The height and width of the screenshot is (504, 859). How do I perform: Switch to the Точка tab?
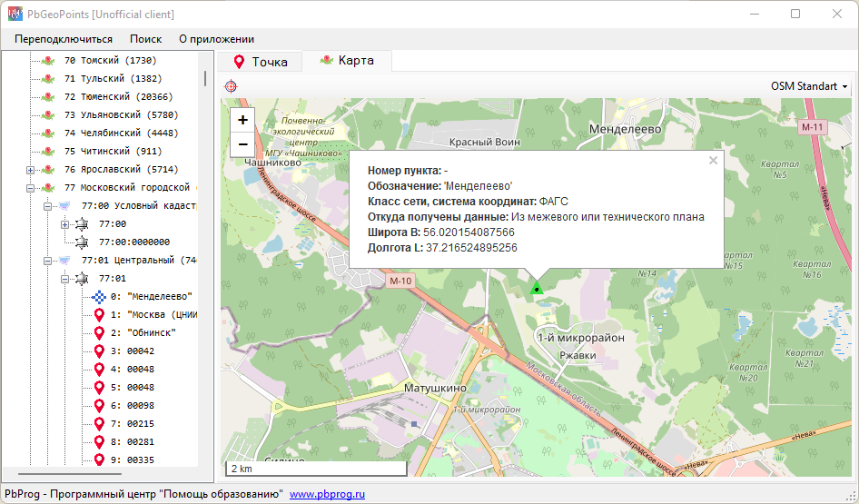click(260, 62)
